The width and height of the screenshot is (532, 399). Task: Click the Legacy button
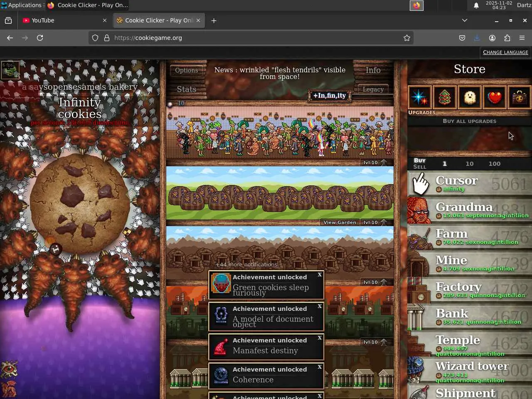pos(373,89)
